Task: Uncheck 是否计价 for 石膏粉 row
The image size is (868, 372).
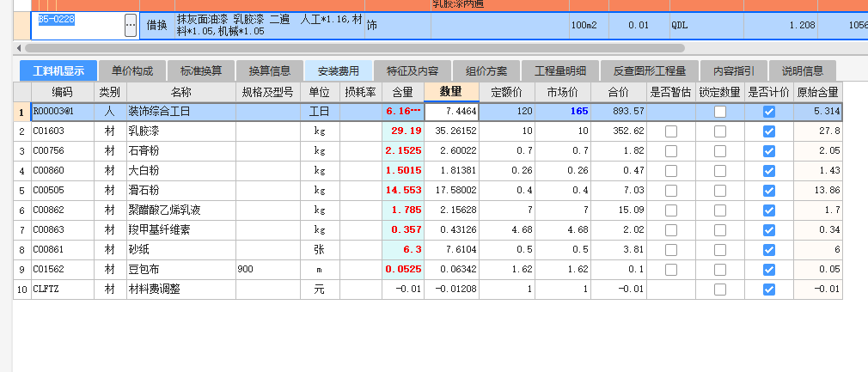Action: (x=768, y=150)
